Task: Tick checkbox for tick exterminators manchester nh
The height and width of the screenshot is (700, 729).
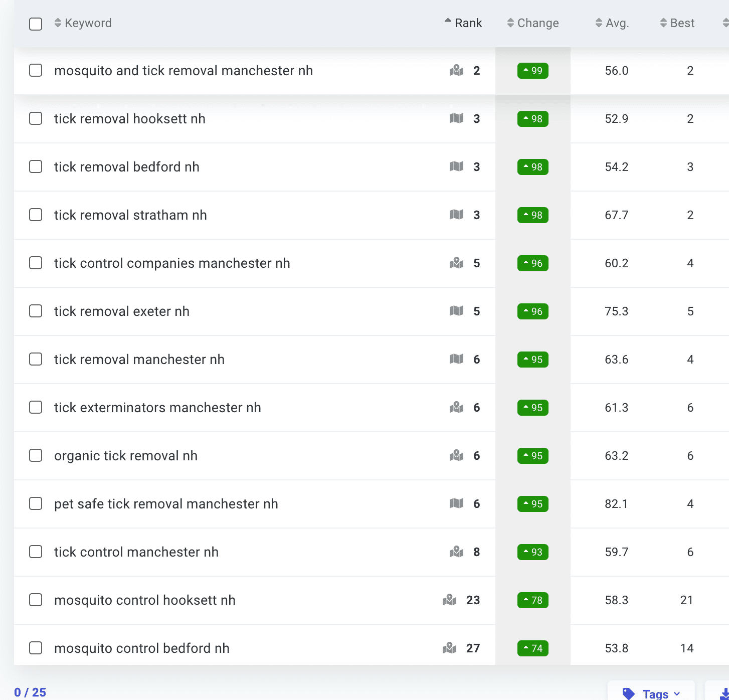Action: coord(36,407)
